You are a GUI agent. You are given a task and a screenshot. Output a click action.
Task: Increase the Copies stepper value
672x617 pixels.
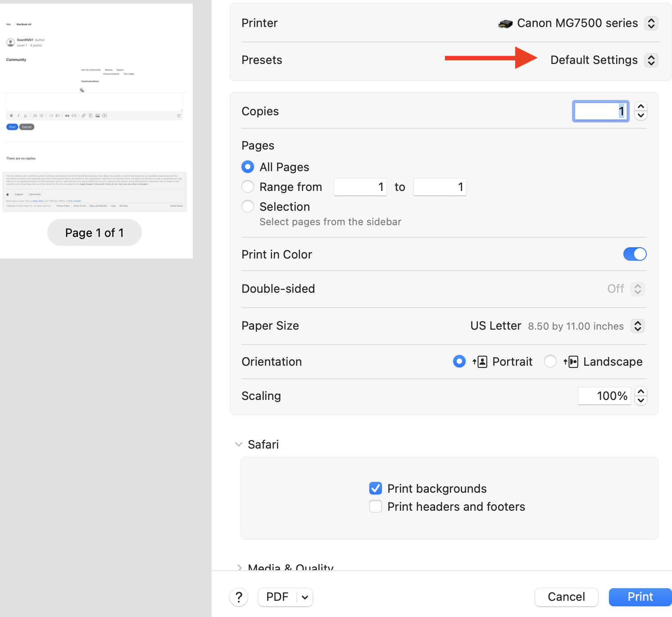[641, 107]
